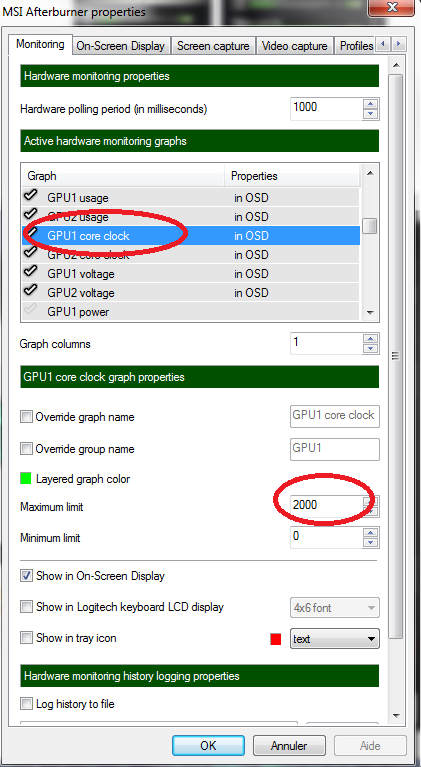The height and width of the screenshot is (767, 421).
Task: Decrease hardware polling period with down arrow
Action: pos(371,114)
